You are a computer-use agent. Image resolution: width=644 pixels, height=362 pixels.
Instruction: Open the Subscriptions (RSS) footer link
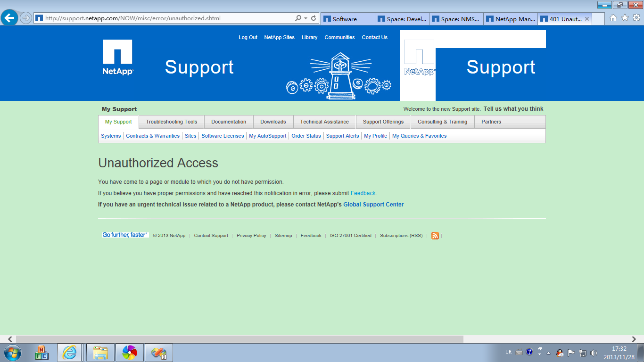coord(401,236)
